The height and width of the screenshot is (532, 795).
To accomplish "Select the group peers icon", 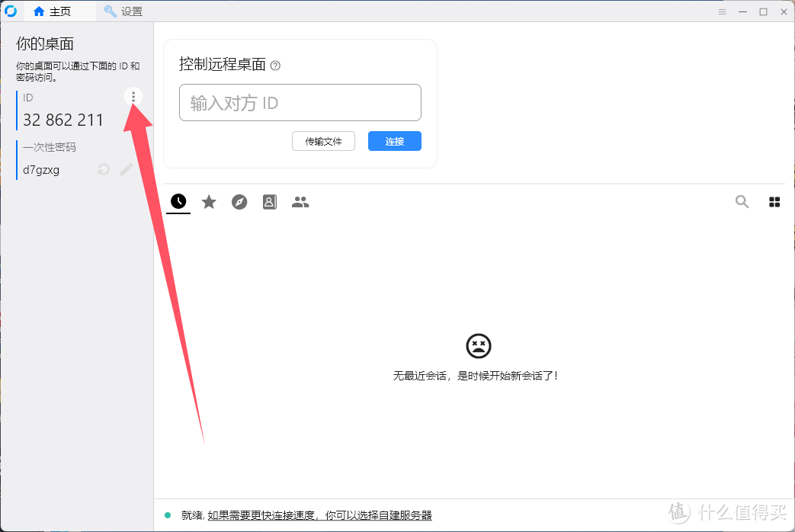I will (300, 201).
